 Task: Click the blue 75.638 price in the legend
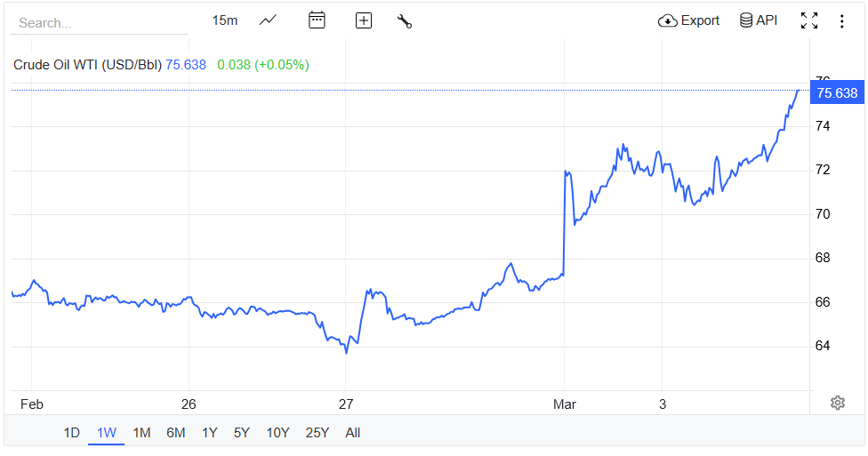[186, 65]
